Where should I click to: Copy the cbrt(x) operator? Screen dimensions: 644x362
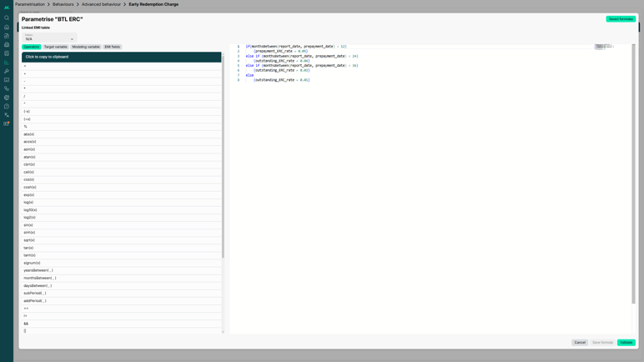coord(122,164)
